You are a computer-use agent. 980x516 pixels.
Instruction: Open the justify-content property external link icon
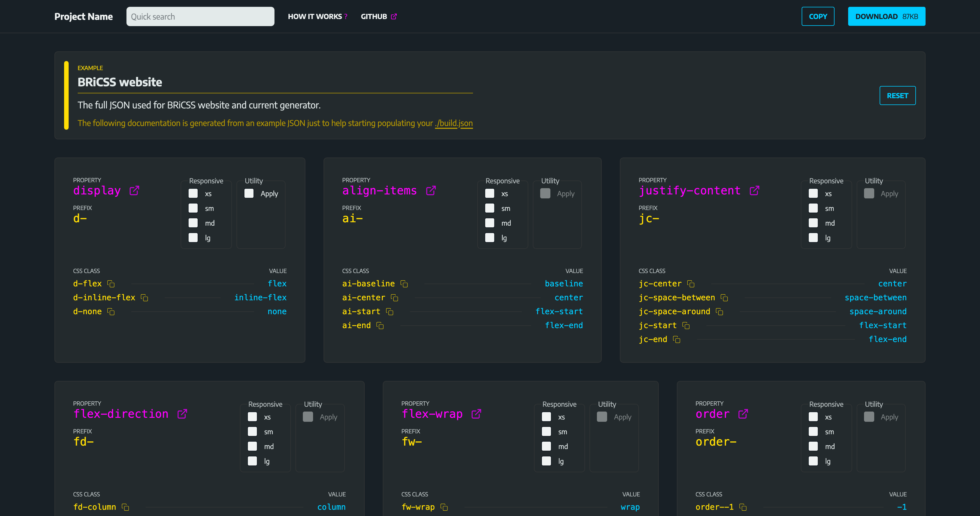click(x=754, y=190)
